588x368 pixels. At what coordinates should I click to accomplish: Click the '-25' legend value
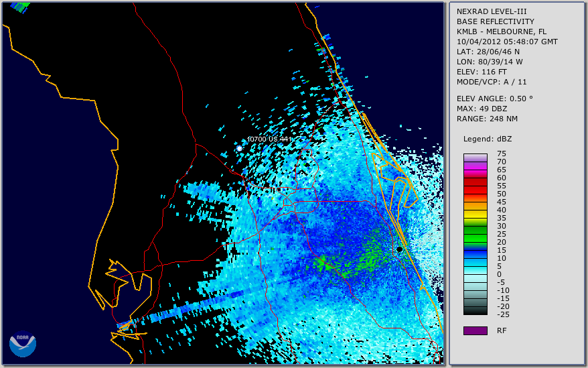coord(503,314)
